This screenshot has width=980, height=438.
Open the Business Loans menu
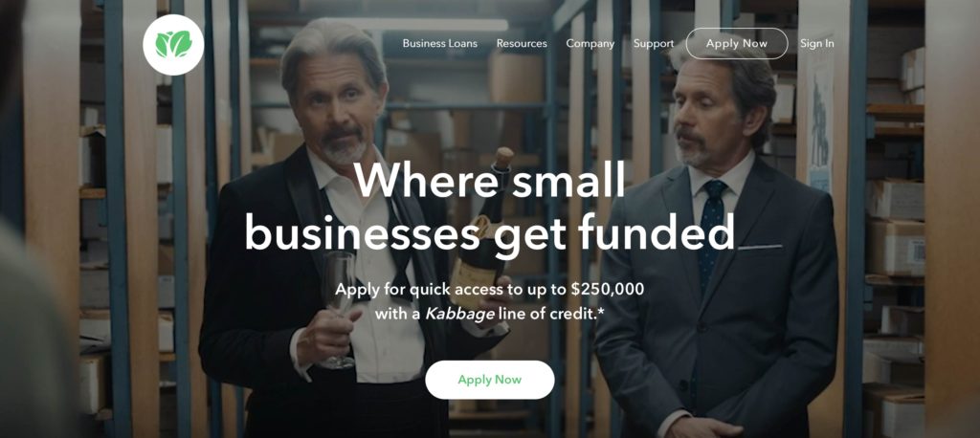point(439,44)
